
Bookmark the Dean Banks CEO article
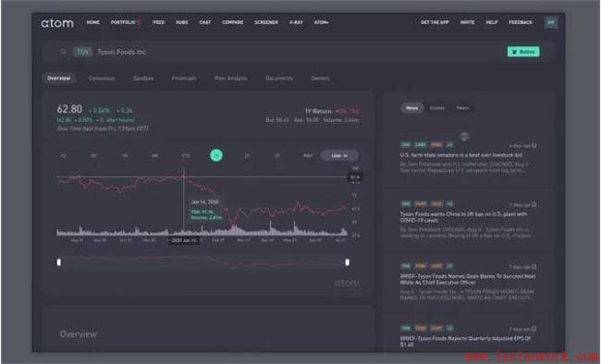pyautogui.click(x=534, y=267)
